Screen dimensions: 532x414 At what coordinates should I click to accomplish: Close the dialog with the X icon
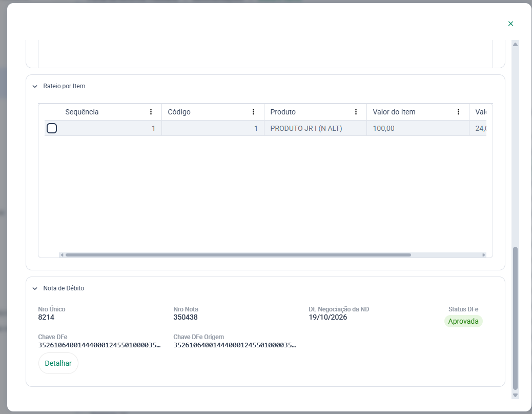click(x=510, y=24)
